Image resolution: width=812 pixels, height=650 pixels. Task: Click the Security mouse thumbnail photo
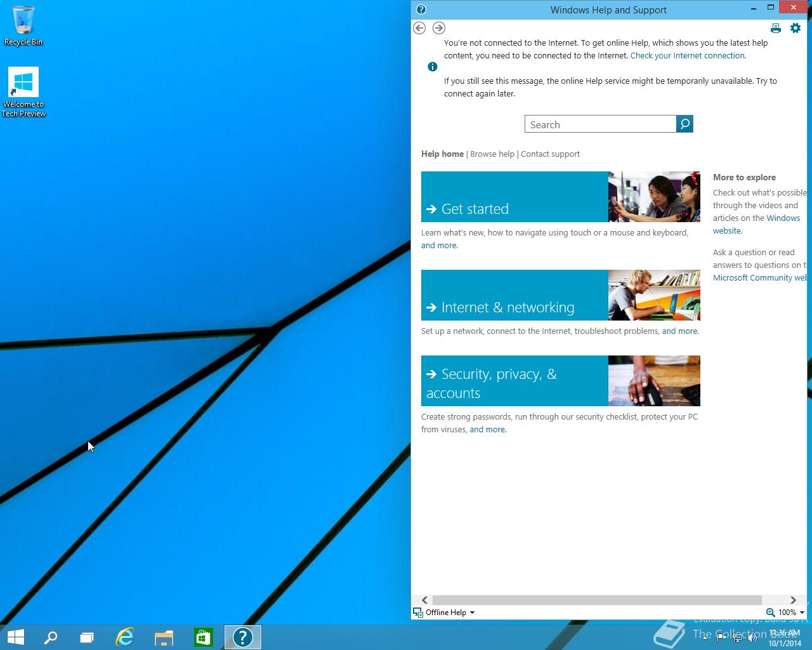654,381
